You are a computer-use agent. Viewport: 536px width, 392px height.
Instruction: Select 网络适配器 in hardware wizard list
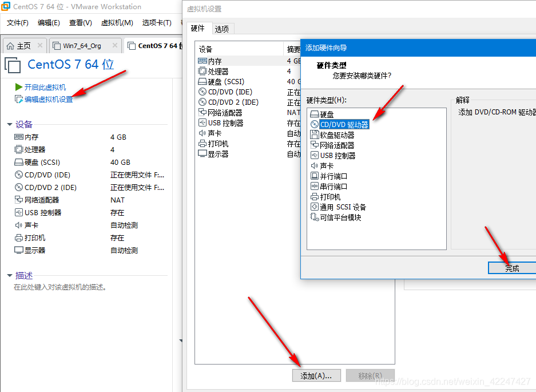pos(337,145)
